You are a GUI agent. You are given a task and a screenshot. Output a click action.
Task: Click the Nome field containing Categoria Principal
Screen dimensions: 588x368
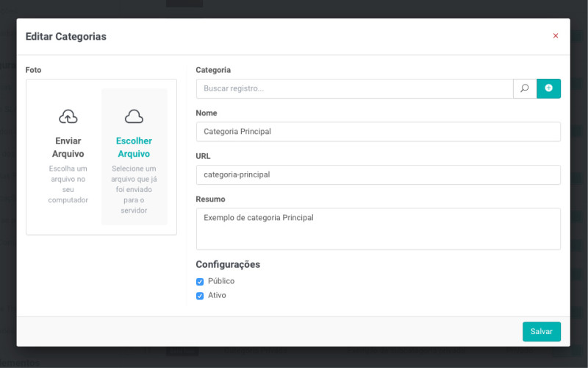tap(378, 132)
